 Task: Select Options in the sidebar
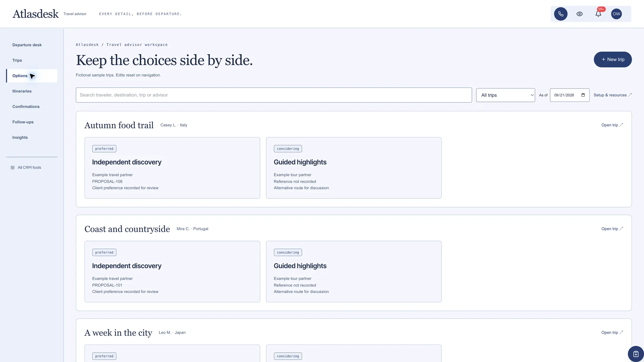tap(32, 76)
